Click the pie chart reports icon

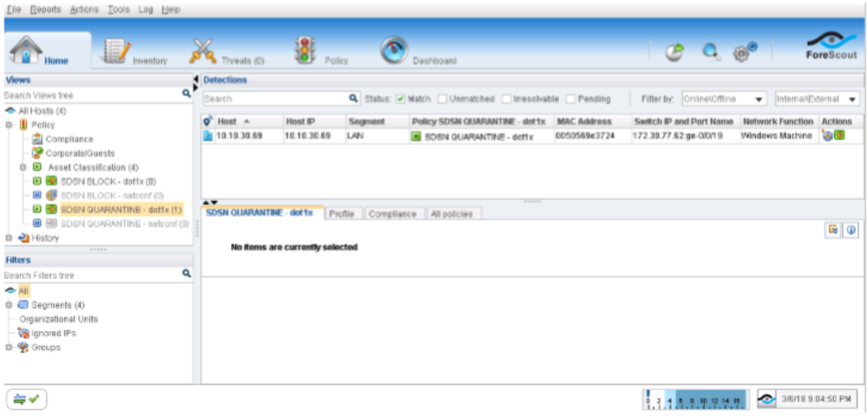coord(675,52)
